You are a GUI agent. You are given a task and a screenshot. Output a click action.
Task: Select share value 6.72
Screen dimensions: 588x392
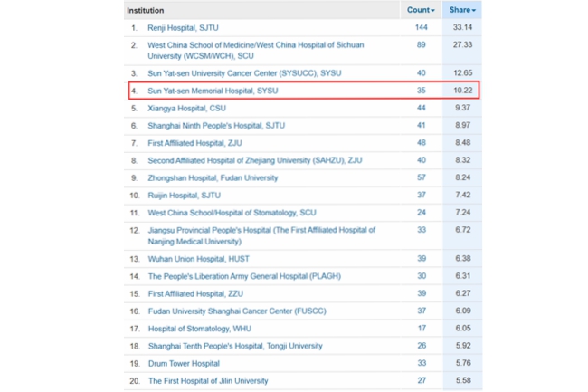coord(463,230)
